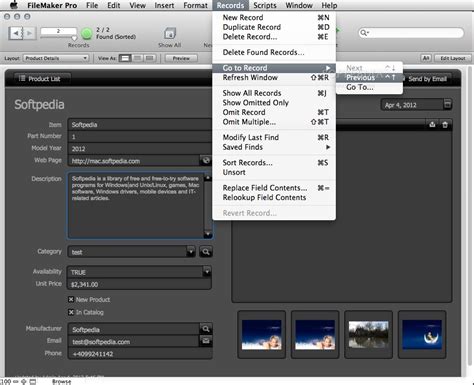474x385 pixels.
Task: Click the Apple menu icon
Action: (x=14, y=5)
